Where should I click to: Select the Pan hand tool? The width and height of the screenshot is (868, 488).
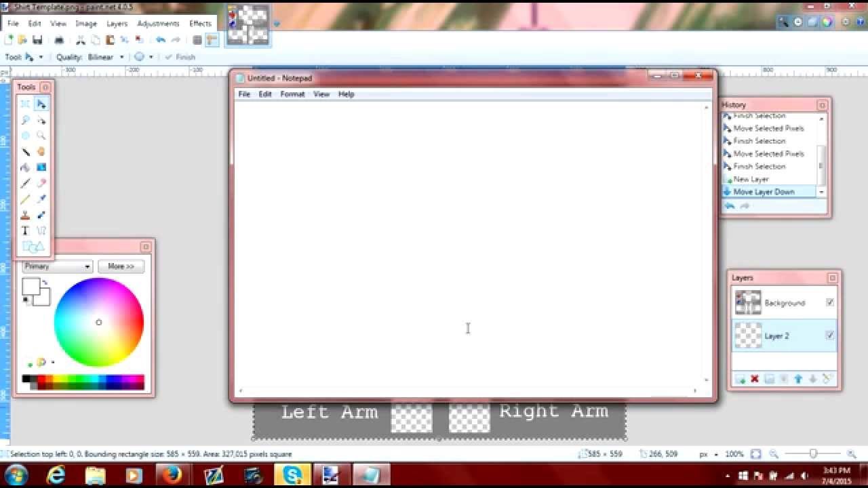(x=41, y=152)
